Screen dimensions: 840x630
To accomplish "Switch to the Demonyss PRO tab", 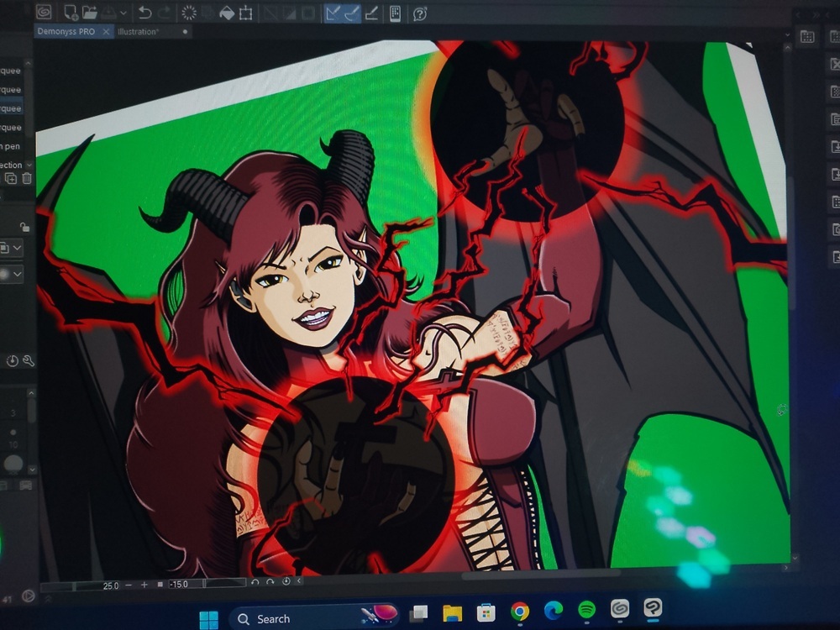I will (66, 32).
